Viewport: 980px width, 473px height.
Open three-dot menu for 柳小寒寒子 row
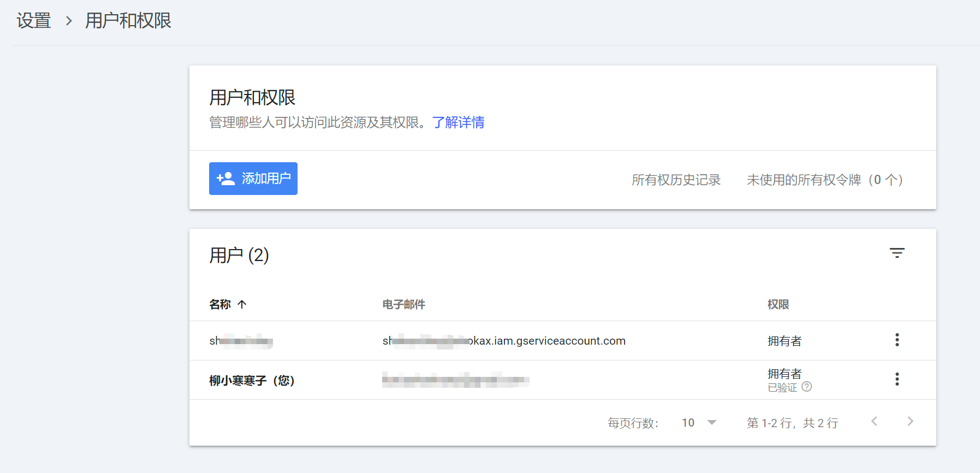[x=896, y=380]
